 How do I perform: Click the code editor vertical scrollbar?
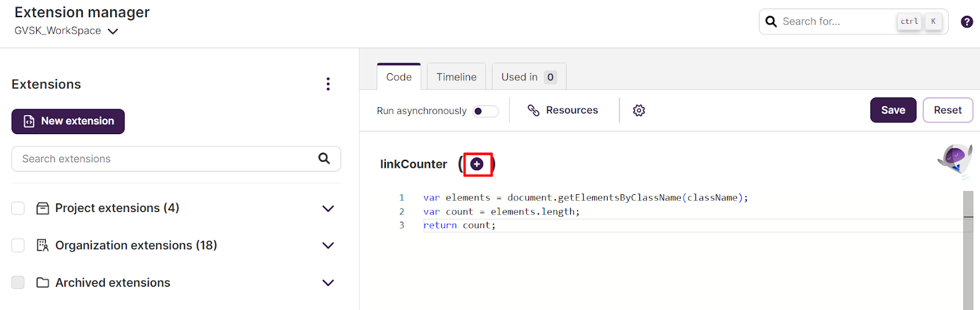968,250
